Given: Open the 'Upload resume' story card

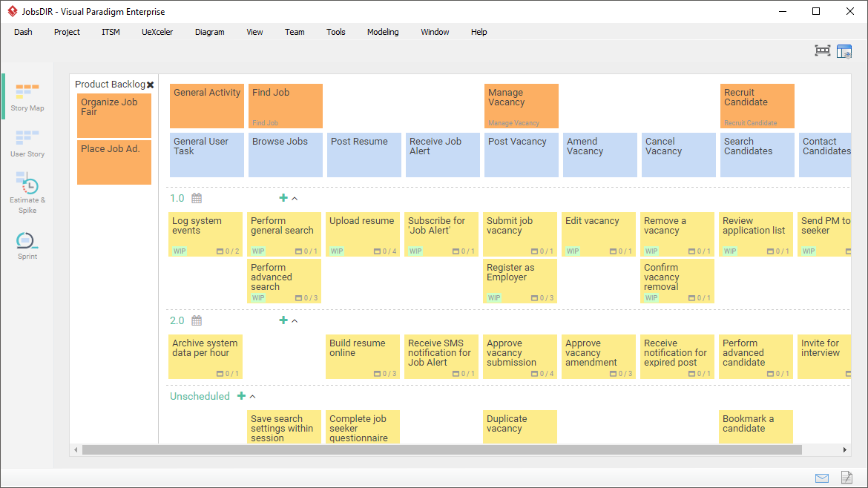Looking at the screenshot, I should 362,234.
